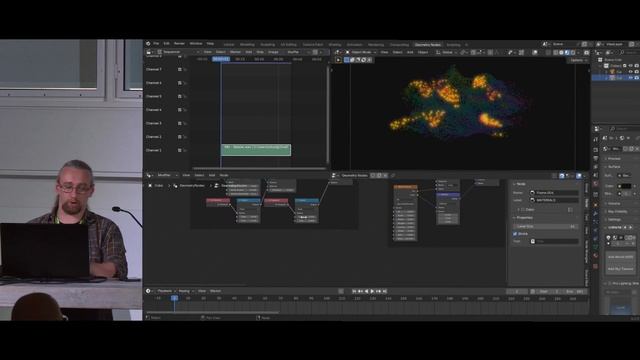This screenshot has width=640, height=360.
Task: Enable the Color checkbox in the Node panel
Action: (x=522, y=209)
